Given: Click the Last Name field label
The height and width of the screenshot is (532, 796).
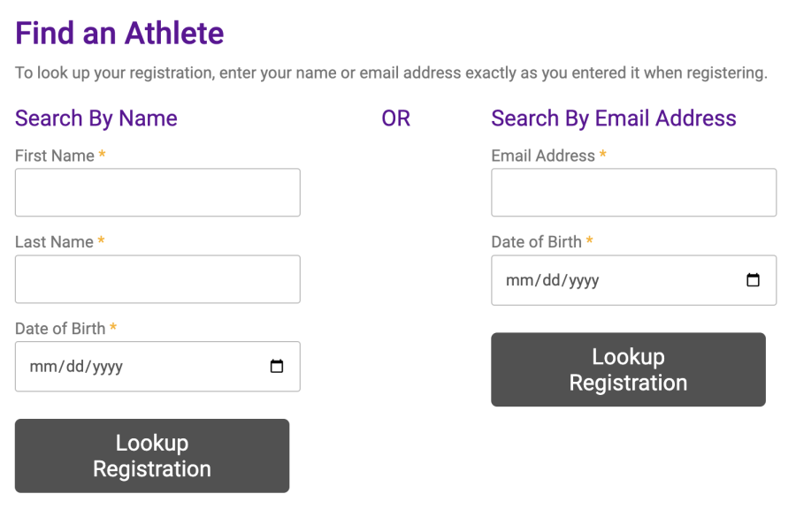Looking at the screenshot, I should click(x=54, y=242).
